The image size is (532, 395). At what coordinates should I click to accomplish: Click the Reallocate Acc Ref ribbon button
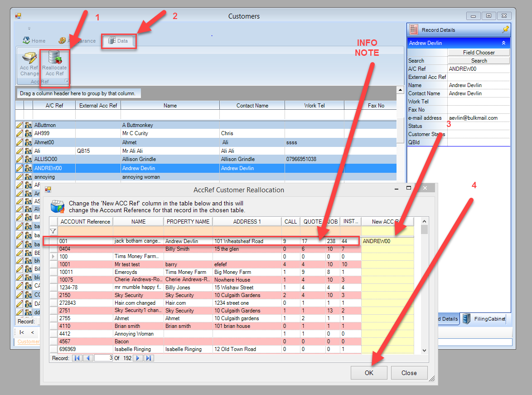(55, 63)
